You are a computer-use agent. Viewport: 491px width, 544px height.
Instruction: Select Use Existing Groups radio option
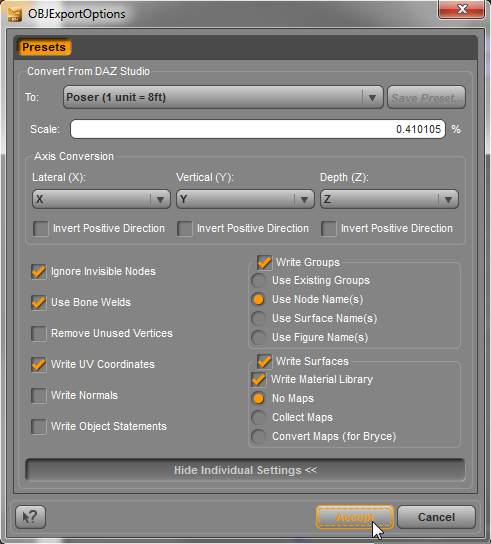(x=259, y=280)
